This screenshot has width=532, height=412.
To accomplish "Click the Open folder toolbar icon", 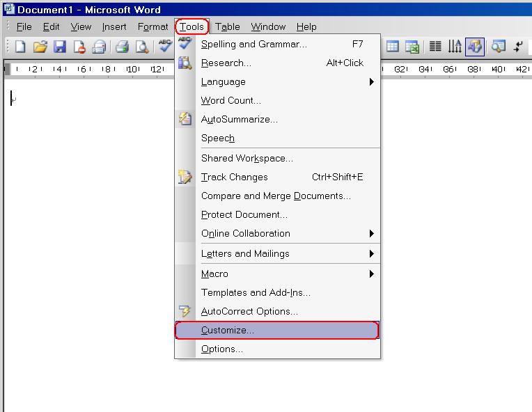I will tap(40, 47).
